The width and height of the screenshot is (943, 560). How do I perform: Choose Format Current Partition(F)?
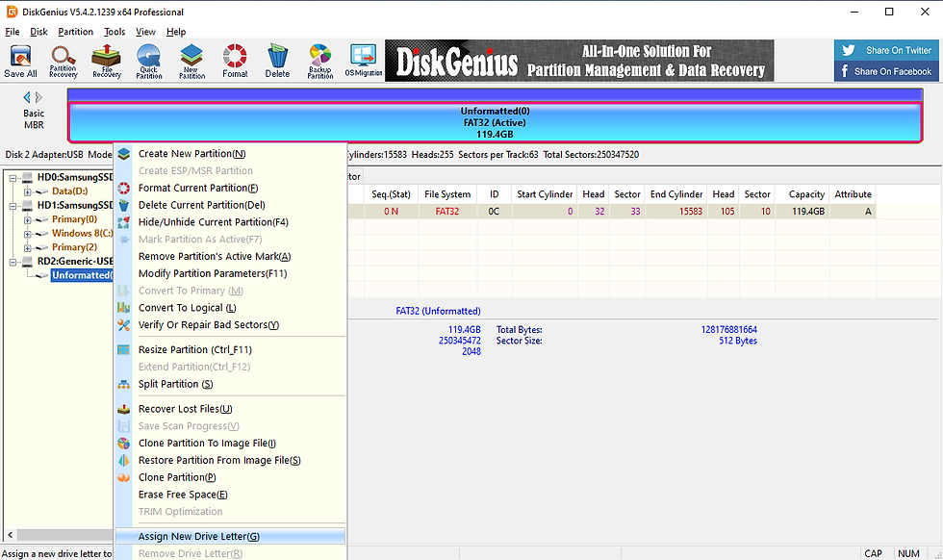point(230,189)
